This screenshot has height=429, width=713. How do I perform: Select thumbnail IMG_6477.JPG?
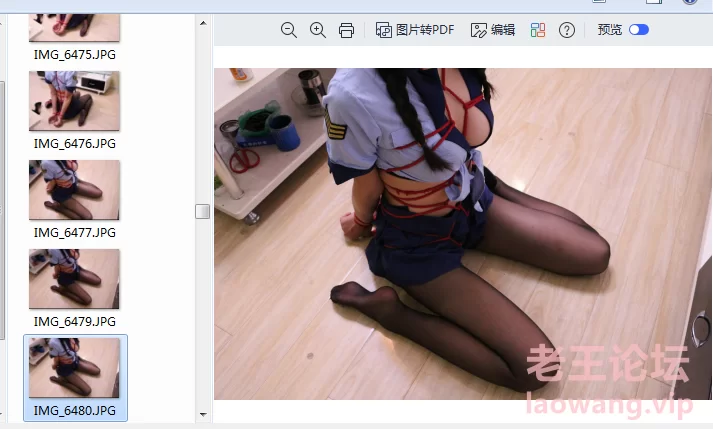[x=75, y=190]
